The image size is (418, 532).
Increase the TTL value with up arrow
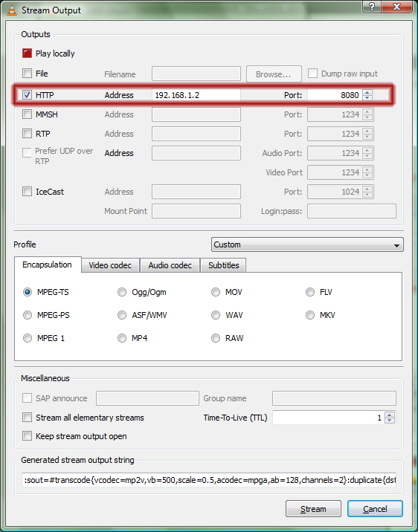(x=390, y=415)
